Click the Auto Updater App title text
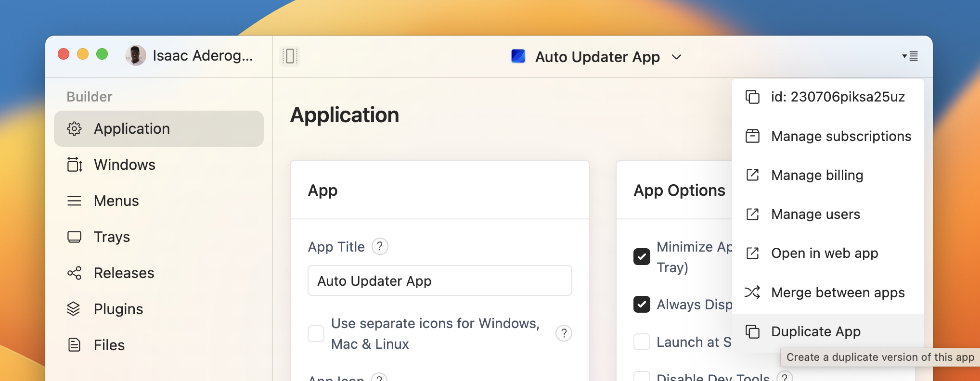The height and width of the screenshot is (381, 980). pyautogui.click(x=597, y=57)
